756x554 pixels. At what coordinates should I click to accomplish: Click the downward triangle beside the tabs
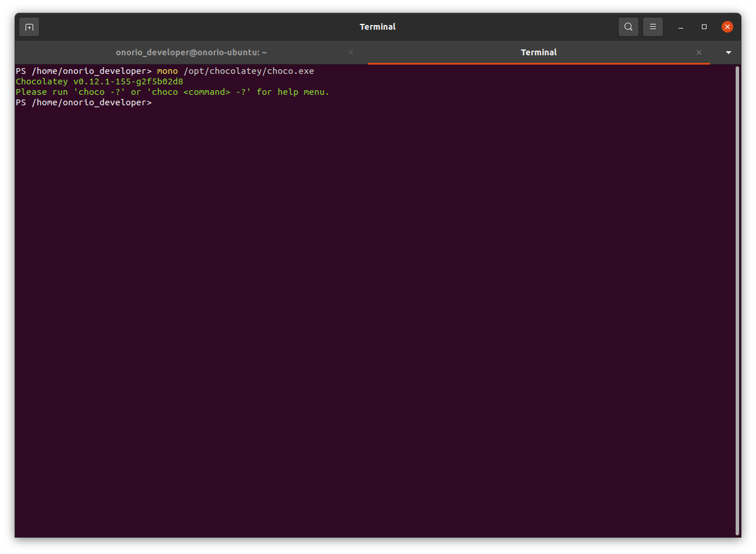[x=728, y=52]
